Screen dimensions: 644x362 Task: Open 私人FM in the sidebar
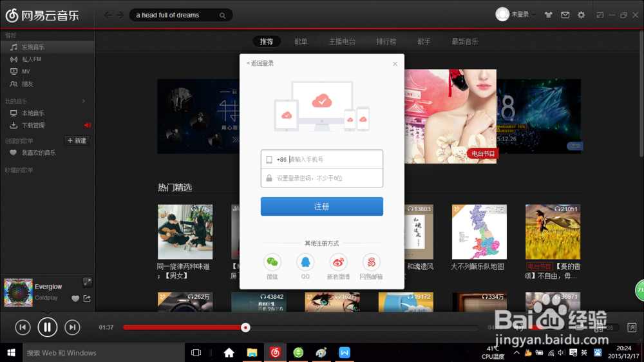click(x=47, y=59)
